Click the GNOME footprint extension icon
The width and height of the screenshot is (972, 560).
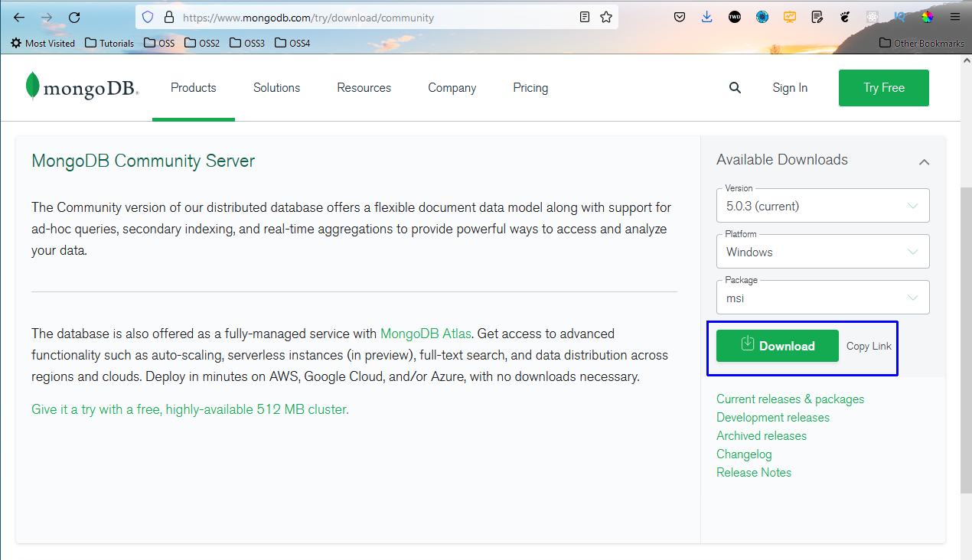pyautogui.click(x=845, y=17)
